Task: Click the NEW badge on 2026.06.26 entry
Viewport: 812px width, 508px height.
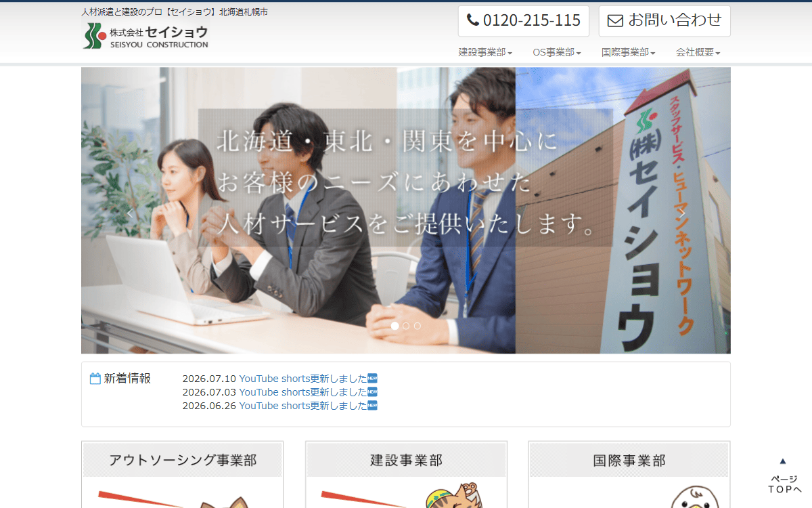Action: [x=373, y=405]
